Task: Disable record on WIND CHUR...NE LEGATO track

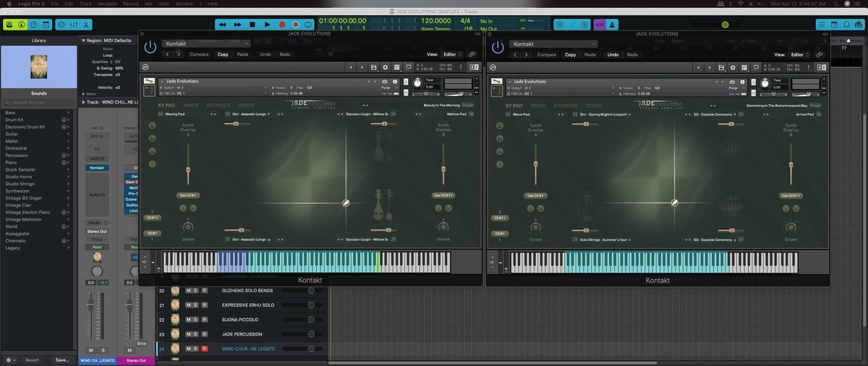Action: (x=205, y=348)
